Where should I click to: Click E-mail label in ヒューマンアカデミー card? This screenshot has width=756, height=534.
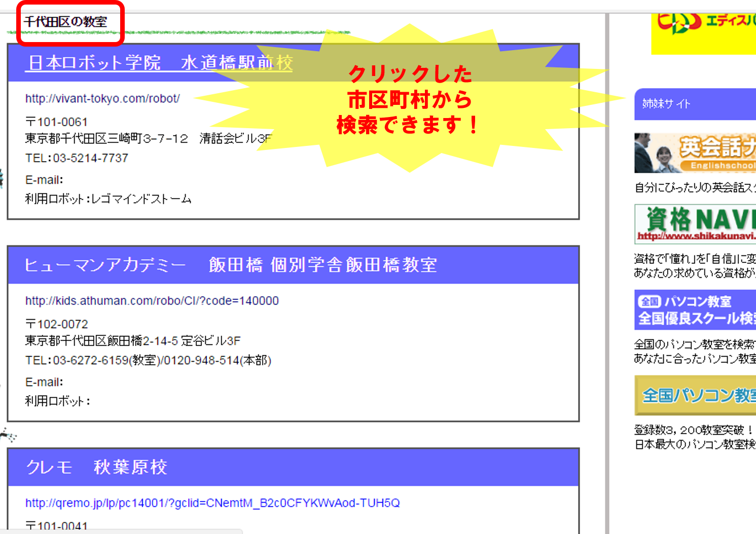click(x=44, y=382)
